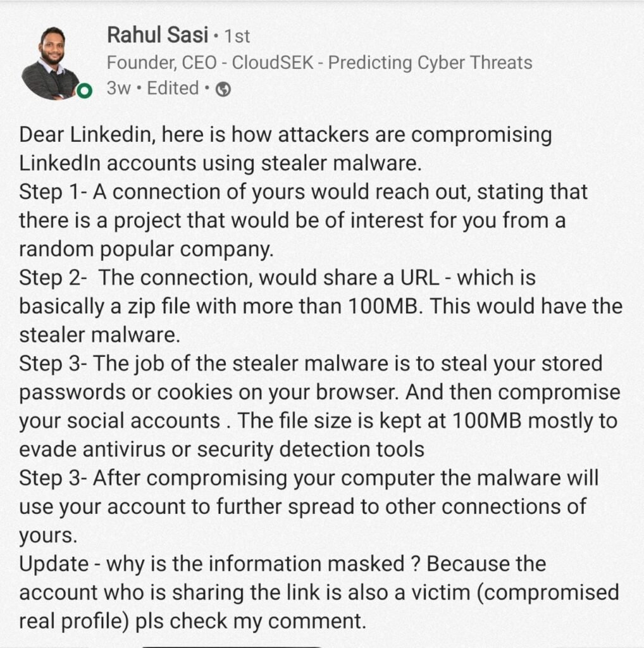The image size is (644, 648).
Task: Open Rahul Sasi's profile photo
Action: click(51, 63)
